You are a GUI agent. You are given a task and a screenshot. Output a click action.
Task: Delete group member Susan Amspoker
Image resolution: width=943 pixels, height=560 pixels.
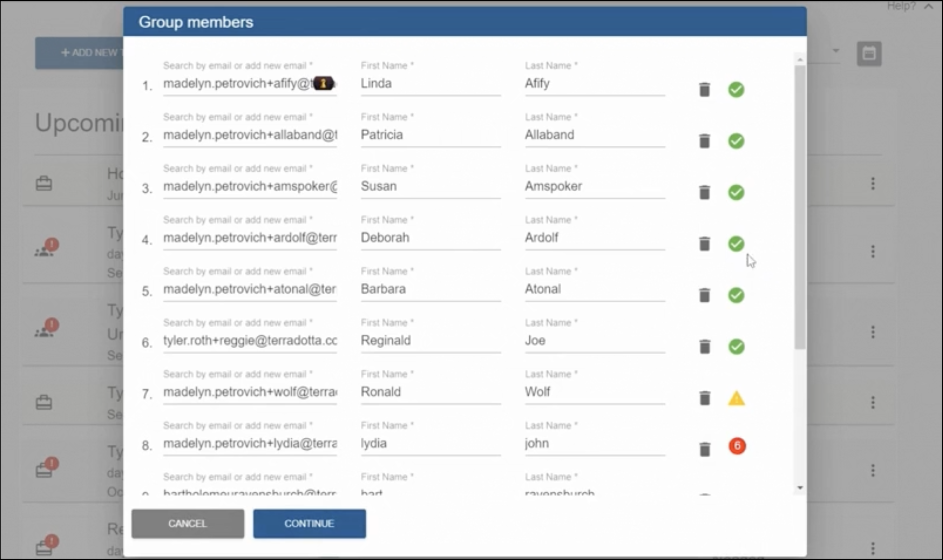tap(704, 192)
